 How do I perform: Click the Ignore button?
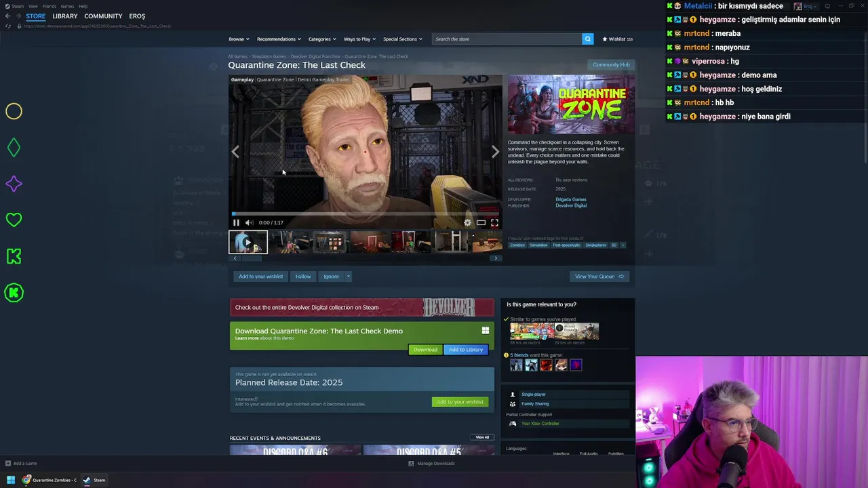pos(331,277)
